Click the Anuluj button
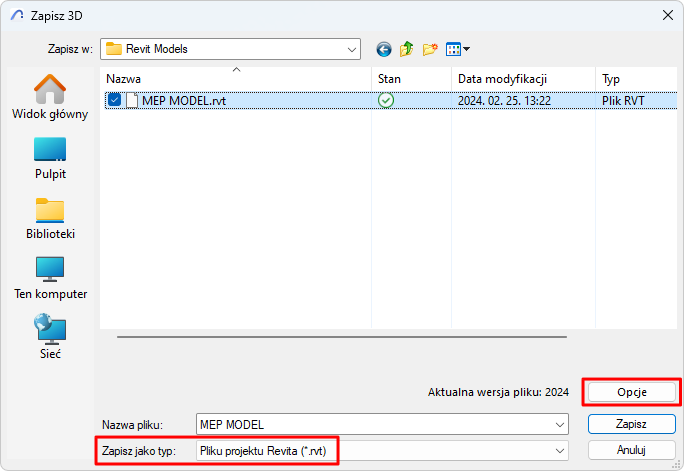Image resolution: width=684 pixels, height=471 pixels. (x=632, y=450)
